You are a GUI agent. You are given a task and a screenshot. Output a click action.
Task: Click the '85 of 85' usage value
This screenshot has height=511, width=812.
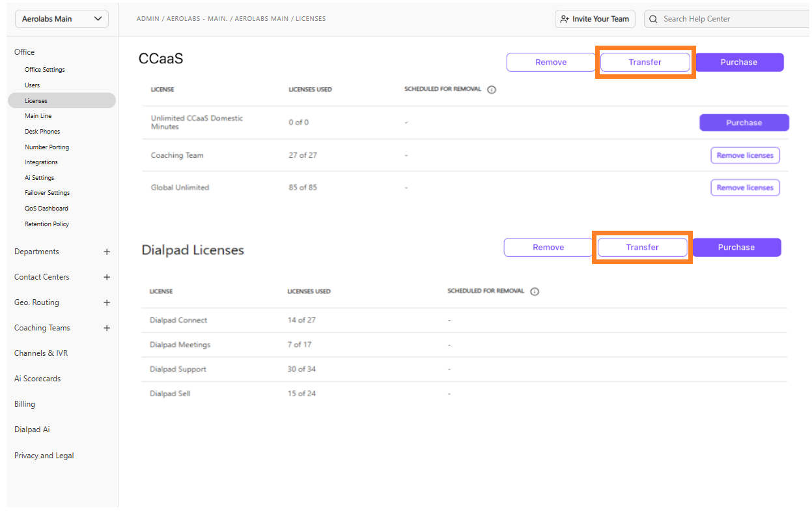[x=303, y=188]
